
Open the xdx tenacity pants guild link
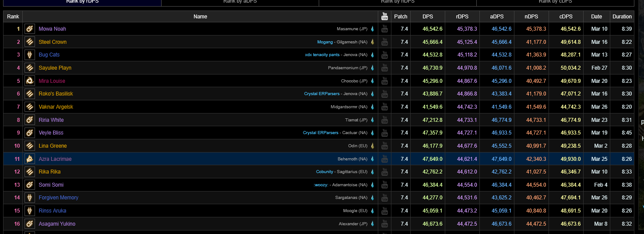point(322,55)
